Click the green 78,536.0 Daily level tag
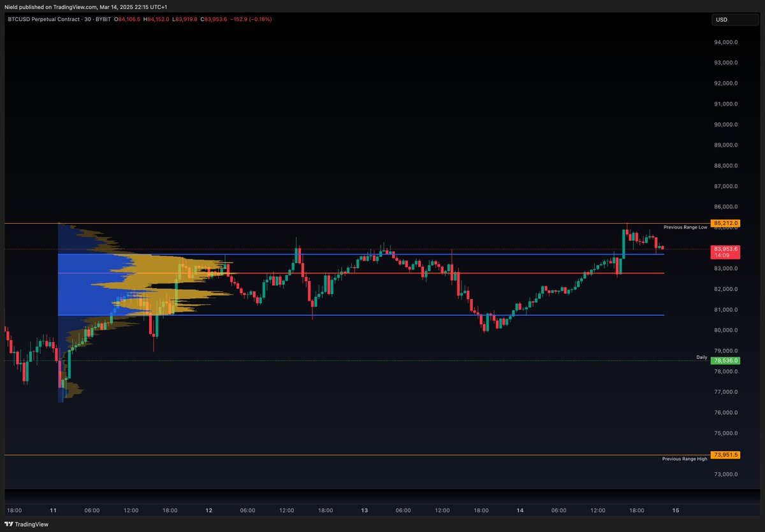765x532 pixels. coord(725,361)
